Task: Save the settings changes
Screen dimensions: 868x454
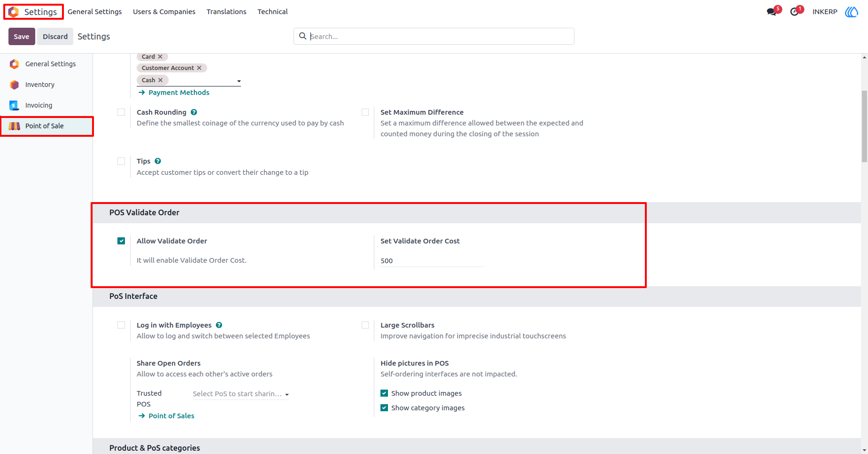Action: [22, 37]
